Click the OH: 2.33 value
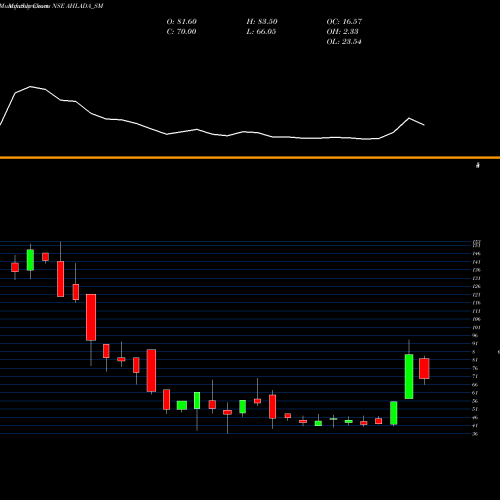Viewport: 500px width, 500px height. point(342,32)
